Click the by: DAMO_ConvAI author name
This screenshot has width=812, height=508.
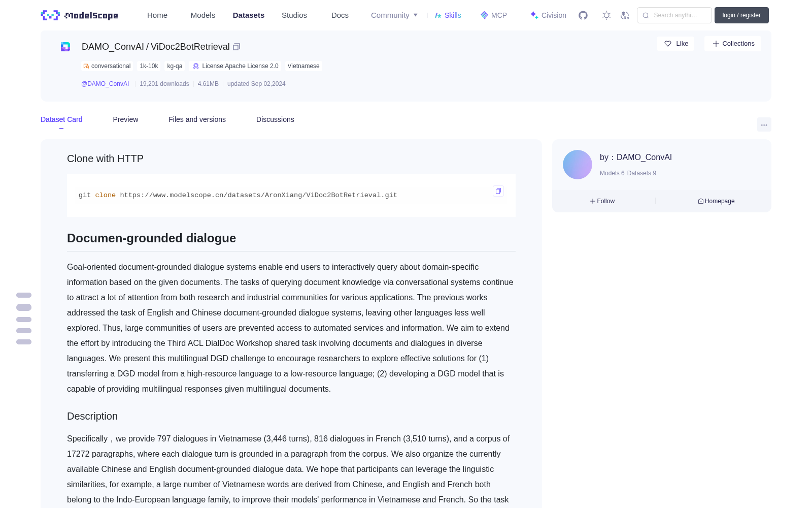(636, 157)
